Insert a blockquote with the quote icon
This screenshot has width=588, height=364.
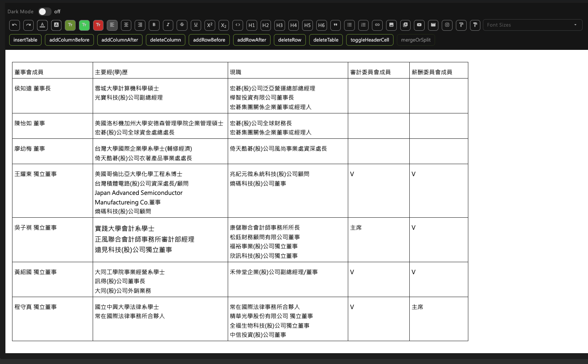pyautogui.click(x=335, y=25)
